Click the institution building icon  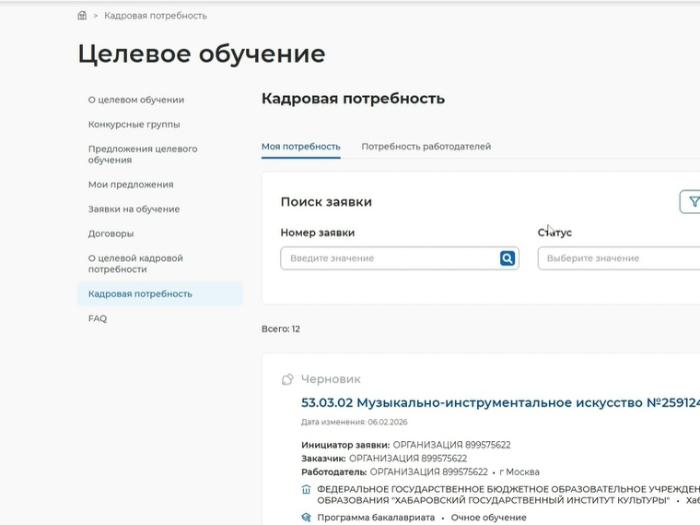coord(306,489)
